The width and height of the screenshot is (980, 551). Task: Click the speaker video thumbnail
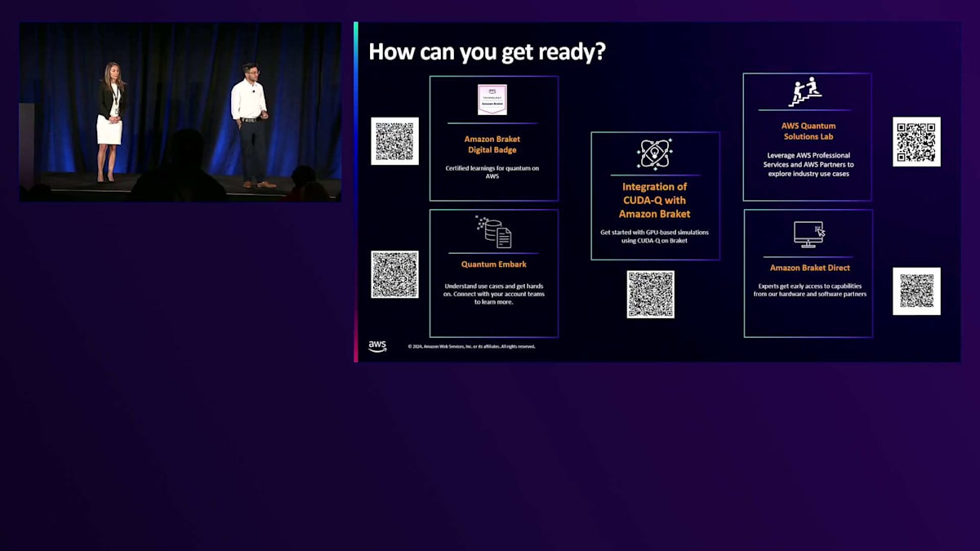[180, 112]
